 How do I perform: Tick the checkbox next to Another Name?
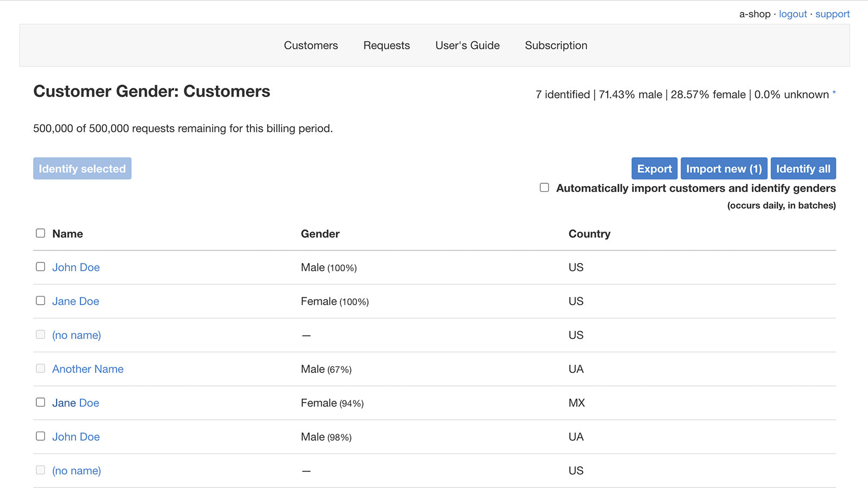tap(40, 368)
